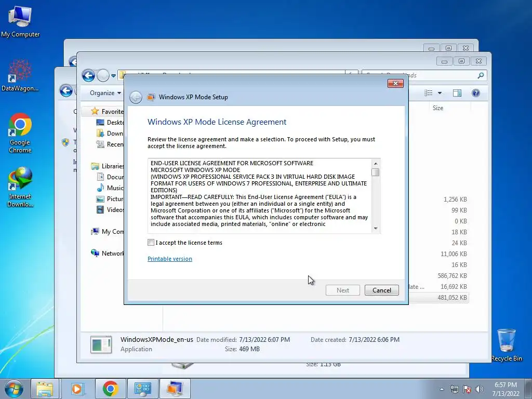
Task: Click inside the EULA text box
Action: pyautogui.click(x=260, y=195)
